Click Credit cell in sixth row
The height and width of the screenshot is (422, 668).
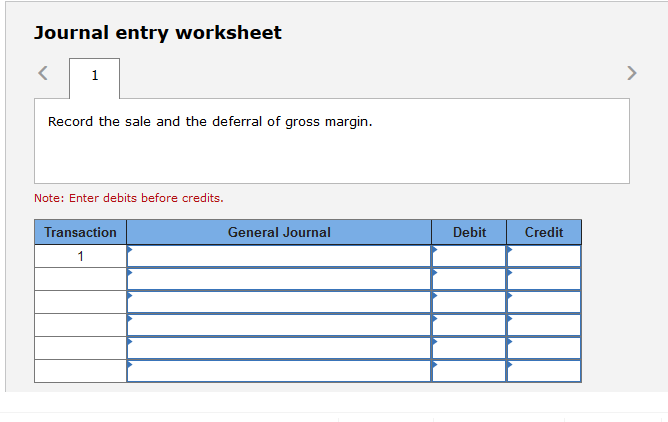[544, 371]
